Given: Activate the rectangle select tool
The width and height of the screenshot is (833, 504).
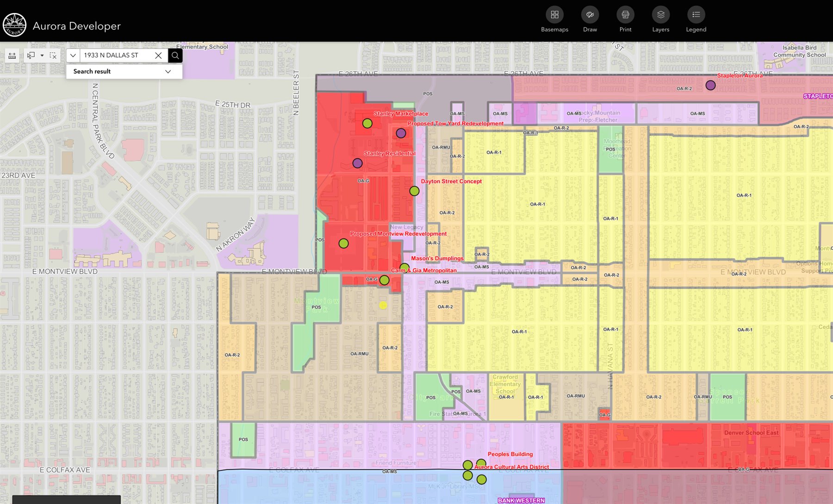Looking at the screenshot, I should pyautogui.click(x=31, y=56).
